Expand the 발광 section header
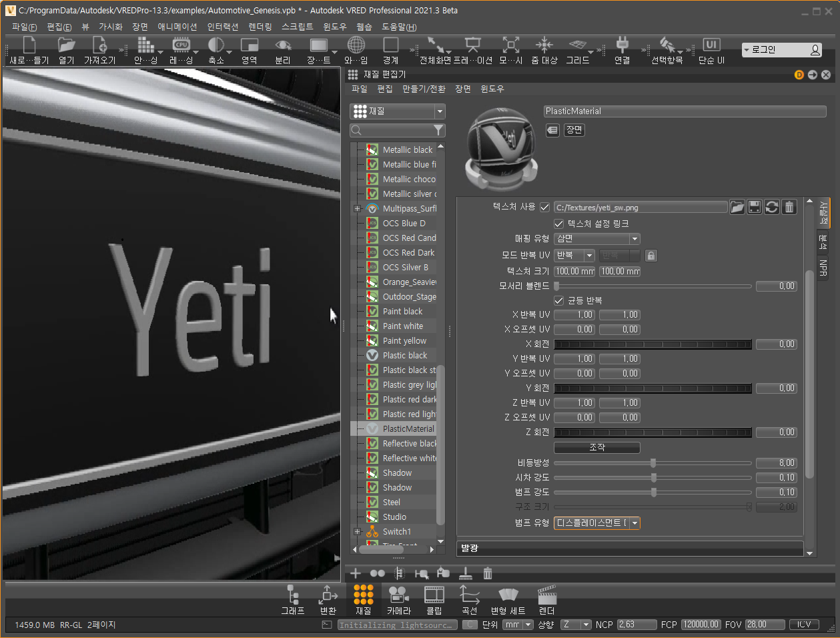Image resolution: width=840 pixels, height=638 pixels. [630, 548]
